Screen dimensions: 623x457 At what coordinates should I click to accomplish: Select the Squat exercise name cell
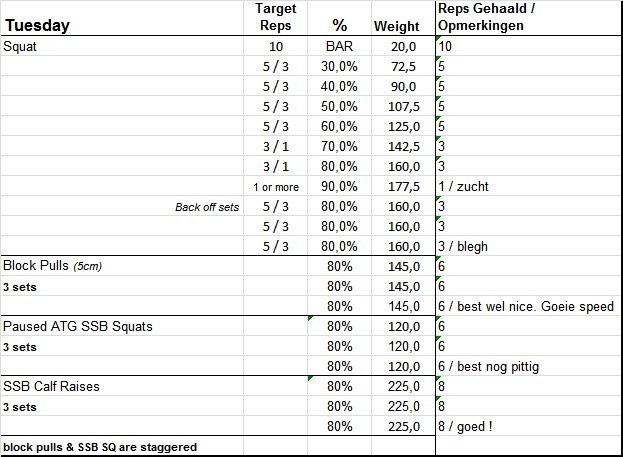click(22, 46)
